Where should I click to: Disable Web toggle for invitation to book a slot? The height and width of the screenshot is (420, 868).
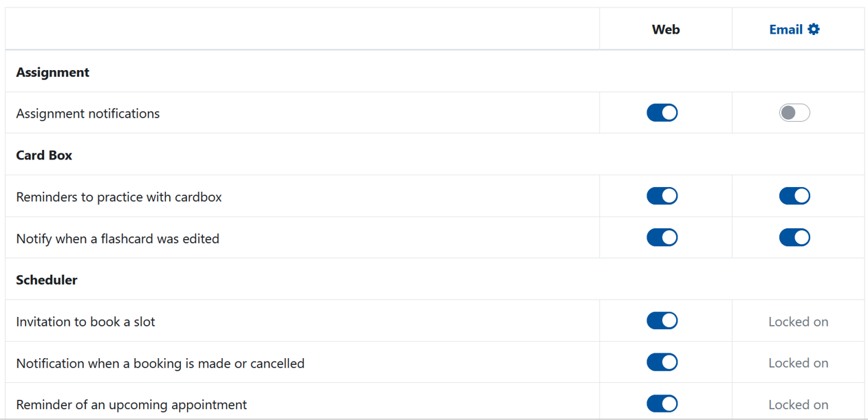[662, 320]
